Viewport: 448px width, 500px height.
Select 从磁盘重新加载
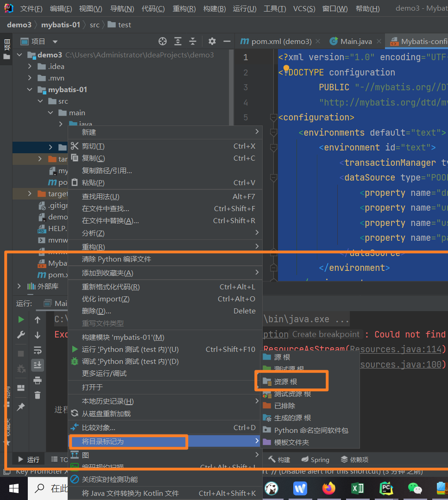[165, 413]
